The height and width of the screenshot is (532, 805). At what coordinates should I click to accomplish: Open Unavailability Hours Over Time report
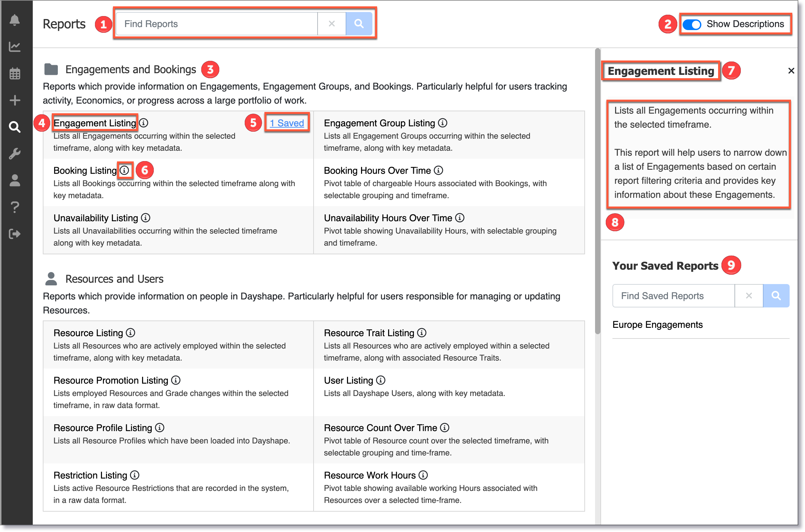click(x=388, y=218)
